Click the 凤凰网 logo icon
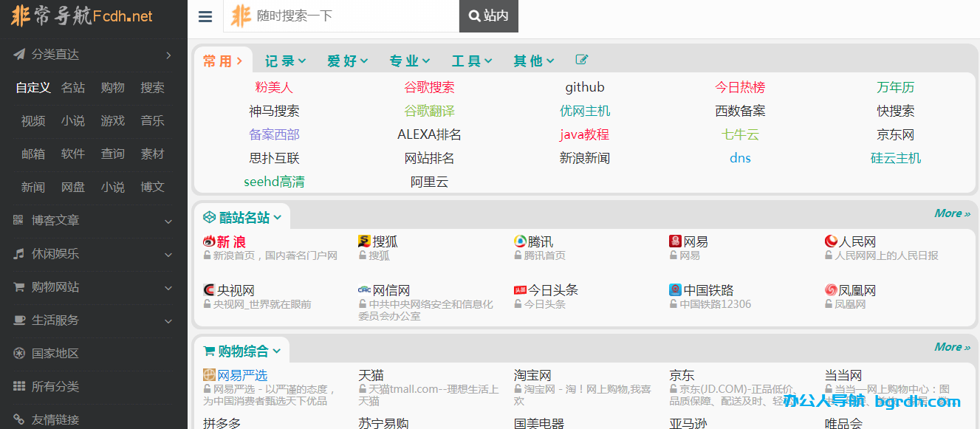 [x=831, y=290]
